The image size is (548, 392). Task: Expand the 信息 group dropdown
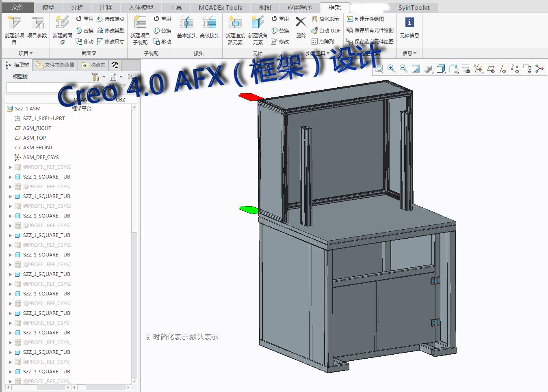click(409, 53)
